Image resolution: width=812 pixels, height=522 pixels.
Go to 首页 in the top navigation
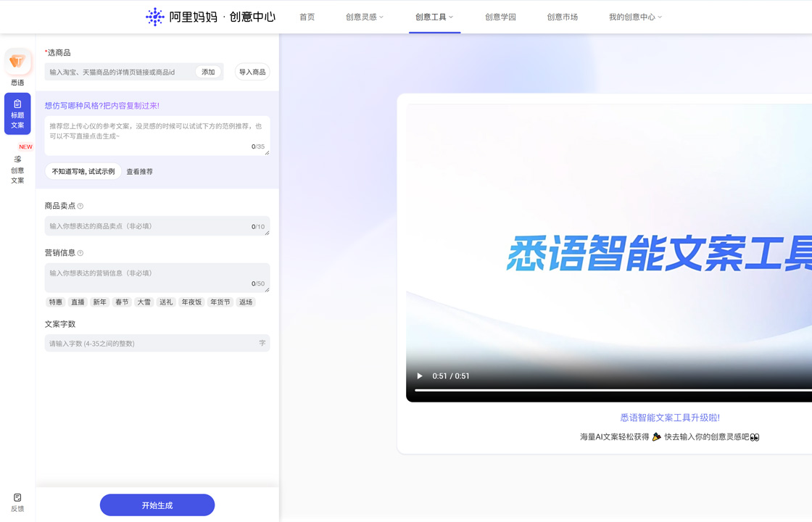(x=307, y=17)
